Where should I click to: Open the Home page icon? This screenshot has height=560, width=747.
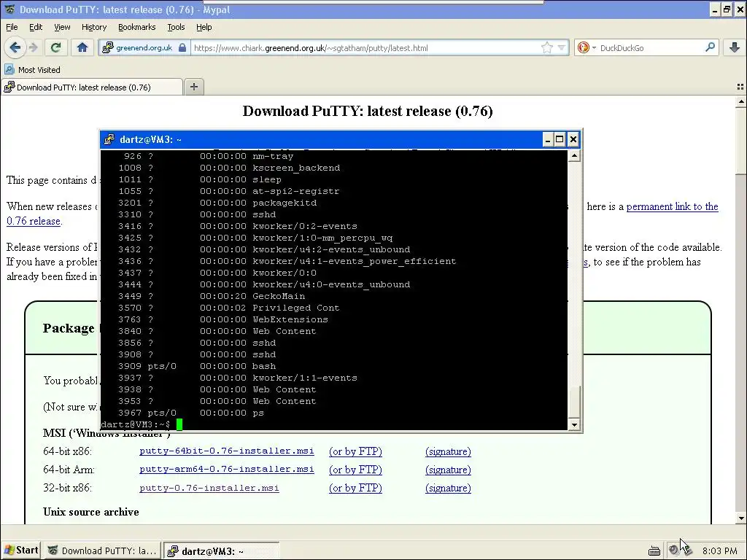82,47
